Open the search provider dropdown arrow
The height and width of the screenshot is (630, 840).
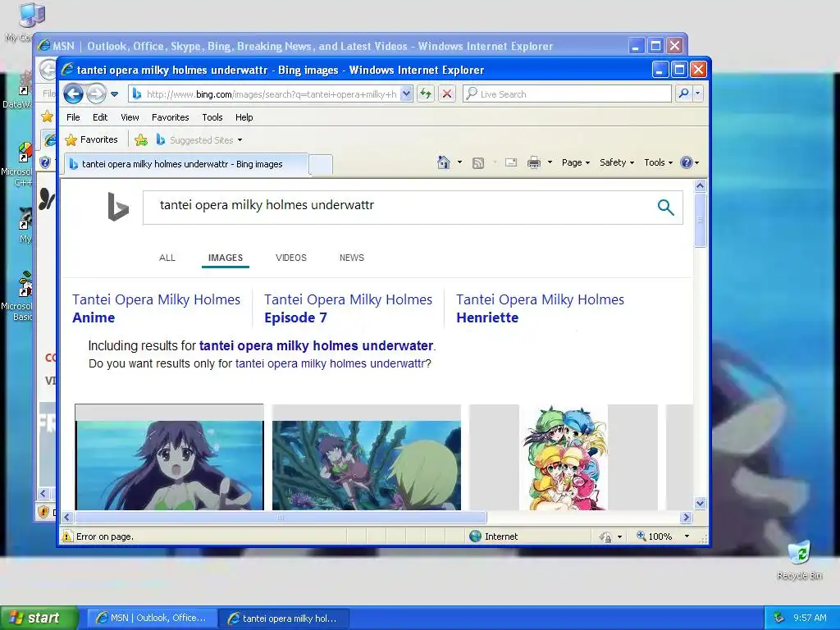click(x=697, y=94)
